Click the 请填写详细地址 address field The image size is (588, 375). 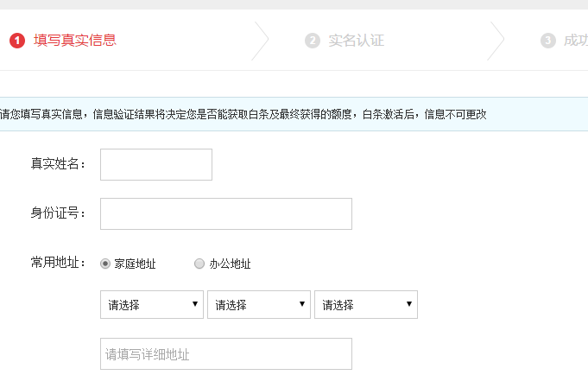coord(226,353)
